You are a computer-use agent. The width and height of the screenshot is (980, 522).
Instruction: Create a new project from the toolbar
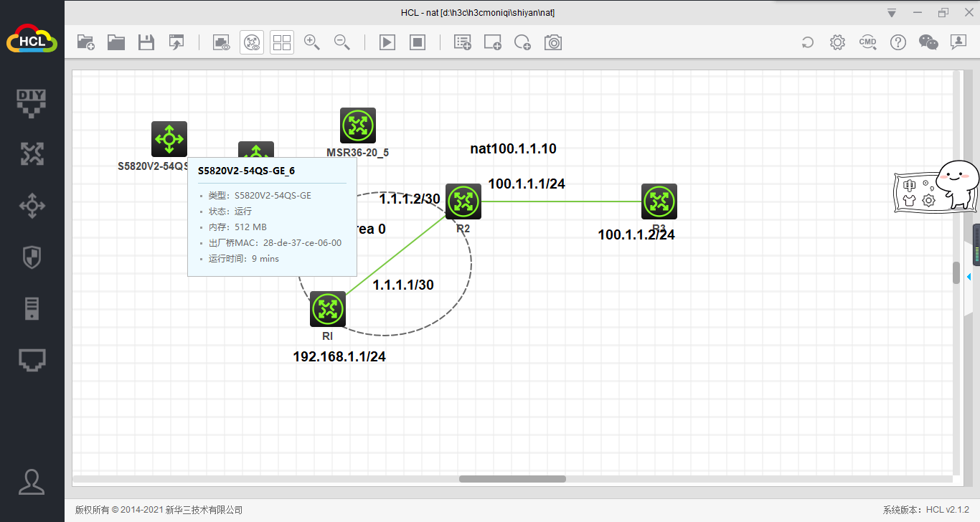[85, 42]
